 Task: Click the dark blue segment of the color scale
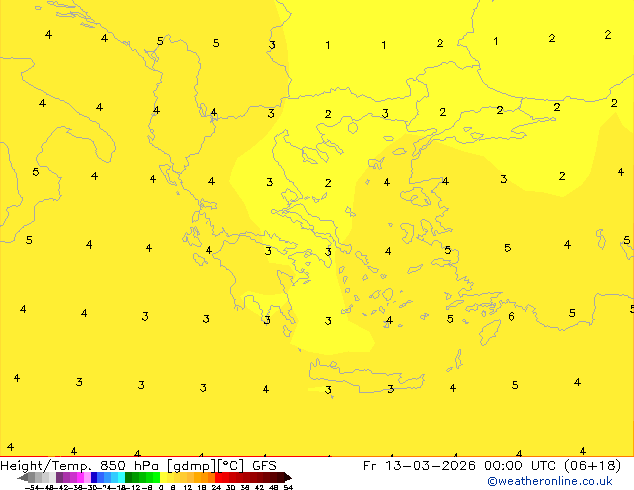[x=94, y=477]
